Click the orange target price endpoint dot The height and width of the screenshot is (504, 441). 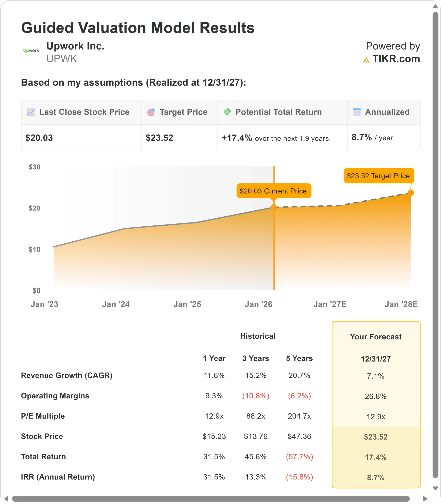coord(410,193)
